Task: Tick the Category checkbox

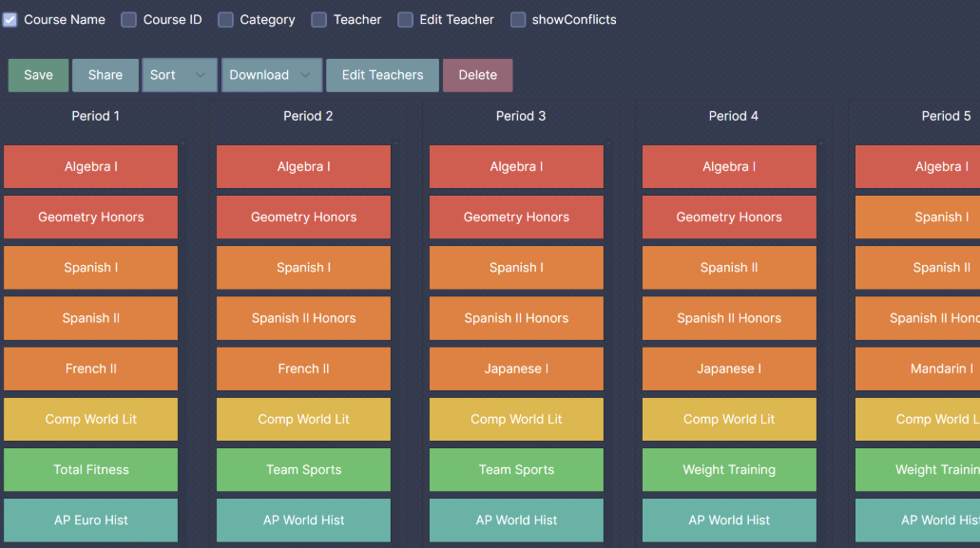Action: tap(225, 19)
